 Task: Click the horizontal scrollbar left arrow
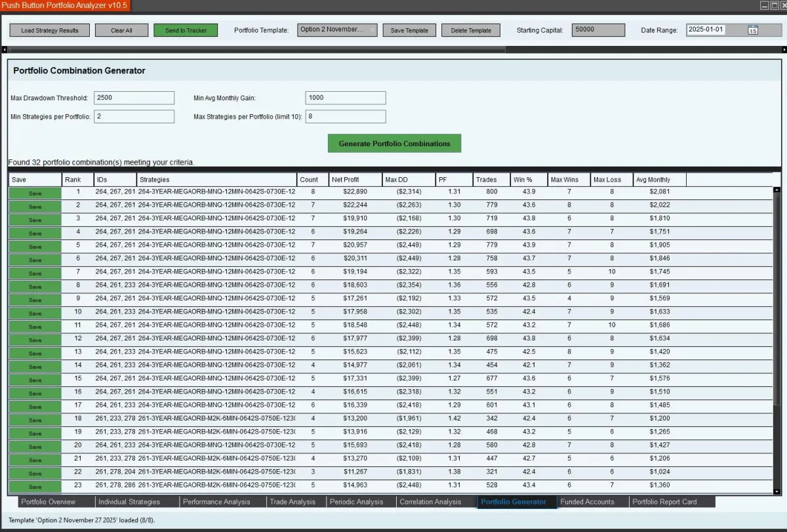click(5, 49)
